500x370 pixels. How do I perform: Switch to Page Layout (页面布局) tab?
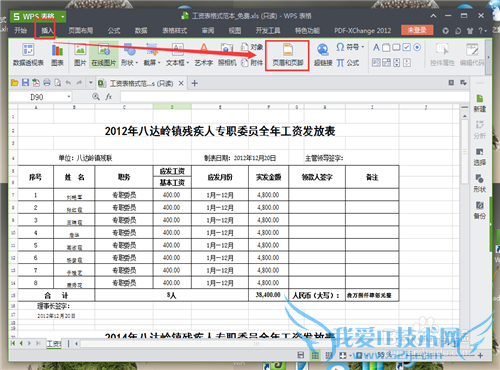(x=80, y=31)
